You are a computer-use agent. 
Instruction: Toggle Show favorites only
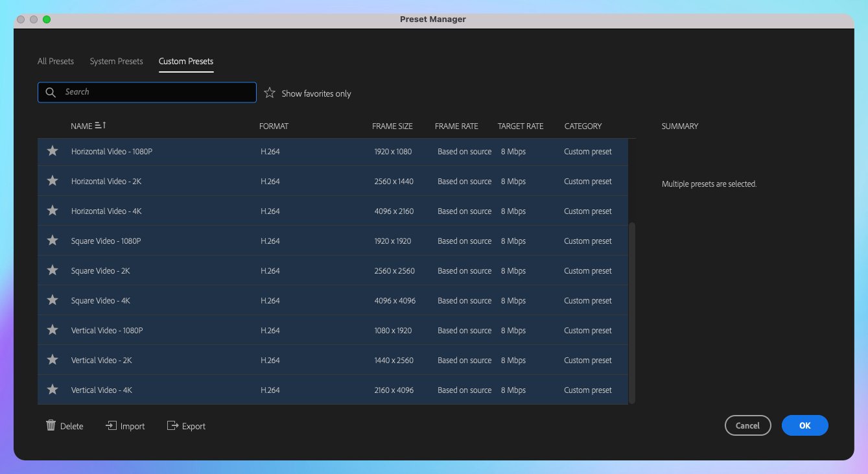tap(269, 92)
